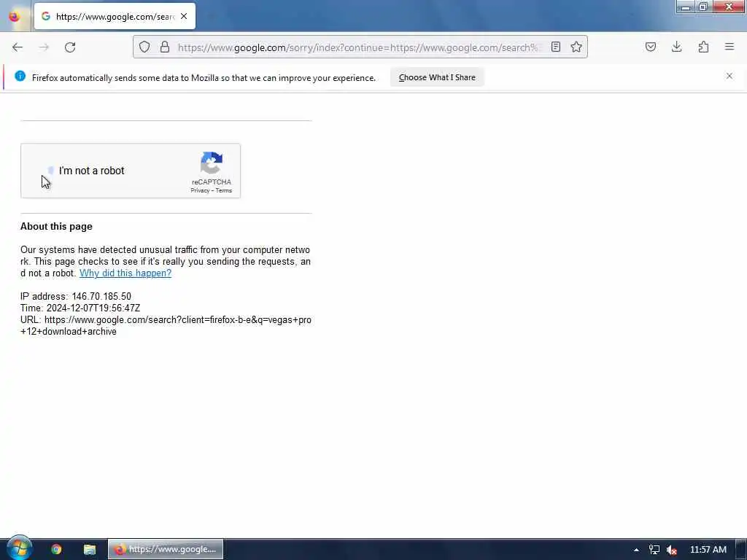This screenshot has height=560, width=747.
Task: Click the Firefox back arrow button
Action: [x=18, y=47]
